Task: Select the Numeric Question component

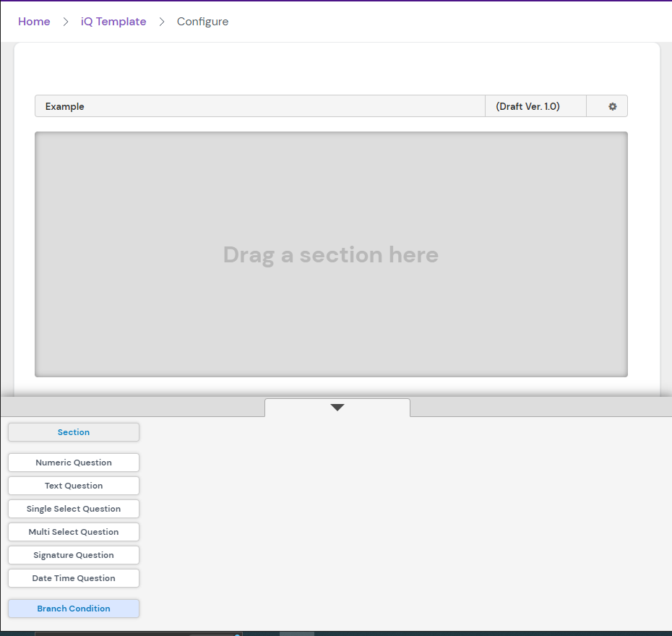Action: [73, 462]
